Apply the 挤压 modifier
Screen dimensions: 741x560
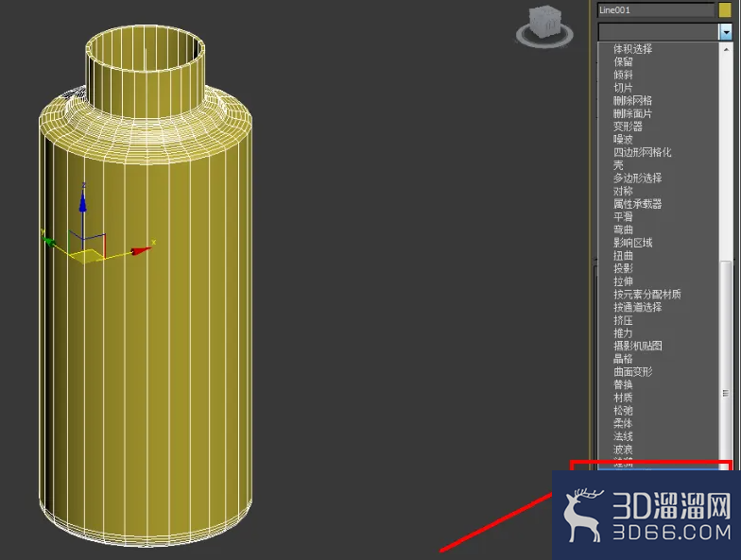[x=623, y=321]
